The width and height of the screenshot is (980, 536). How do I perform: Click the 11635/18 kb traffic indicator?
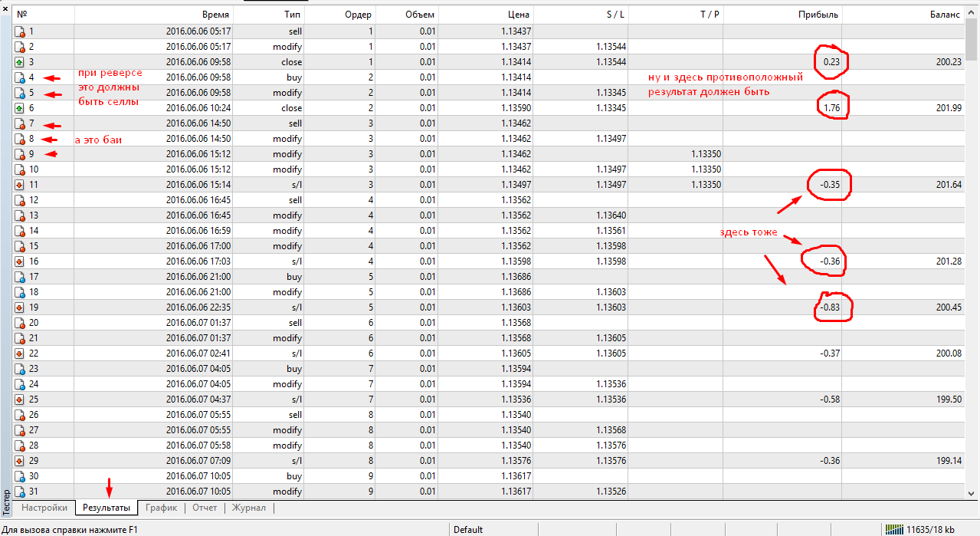[930, 529]
